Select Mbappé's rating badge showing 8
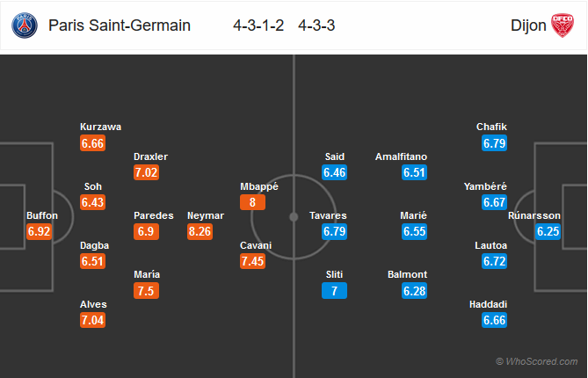588x378 pixels. click(253, 202)
